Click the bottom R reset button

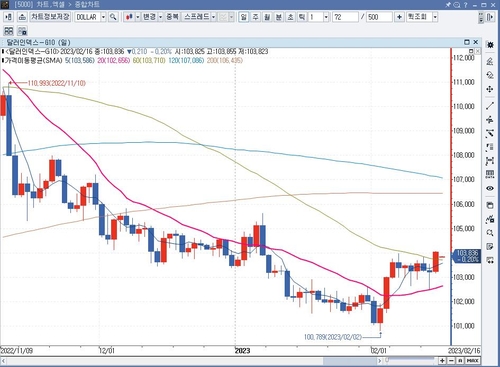click(460, 361)
